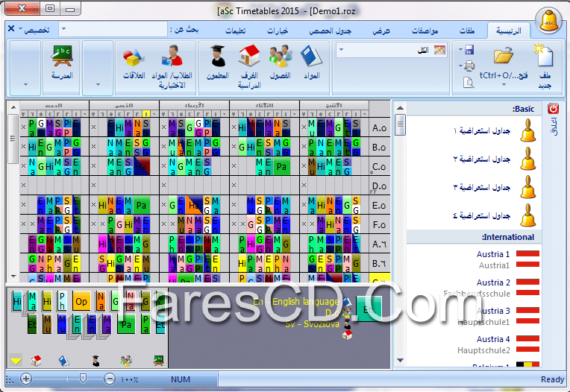Toggle the X lock for row B.5 Monday
570x392 pixels.
click(304, 147)
